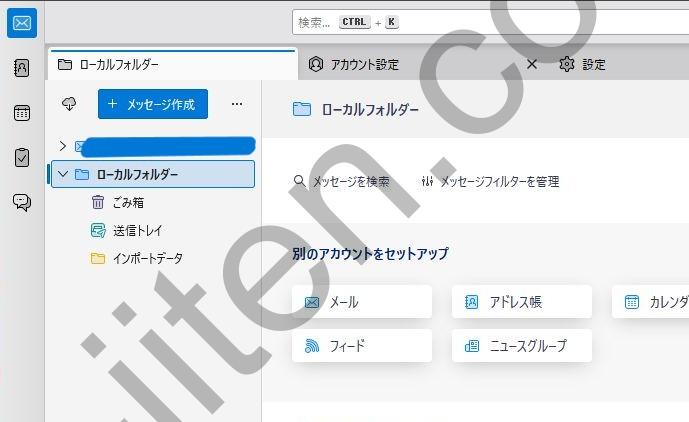The width and height of the screenshot is (689, 422).
Task: Open the Address Book sidebar icon
Action: [x=22, y=68]
